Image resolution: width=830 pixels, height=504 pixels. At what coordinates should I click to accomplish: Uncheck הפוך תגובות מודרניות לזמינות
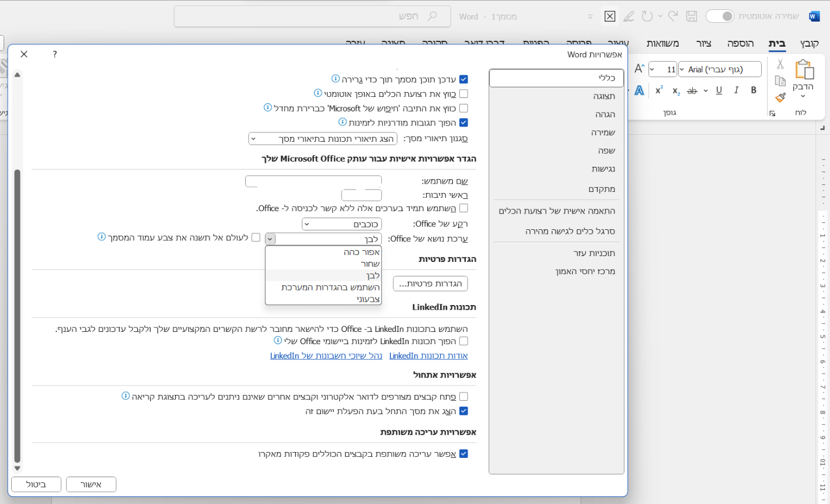point(463,123)
